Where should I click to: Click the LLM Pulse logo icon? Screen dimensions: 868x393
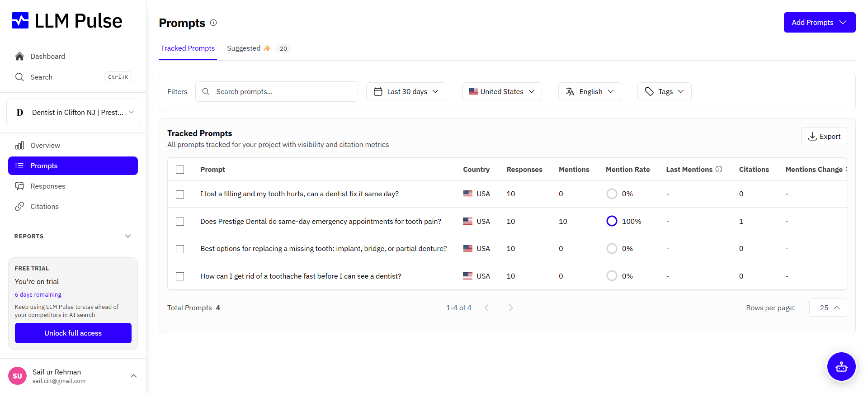(20, 21)
